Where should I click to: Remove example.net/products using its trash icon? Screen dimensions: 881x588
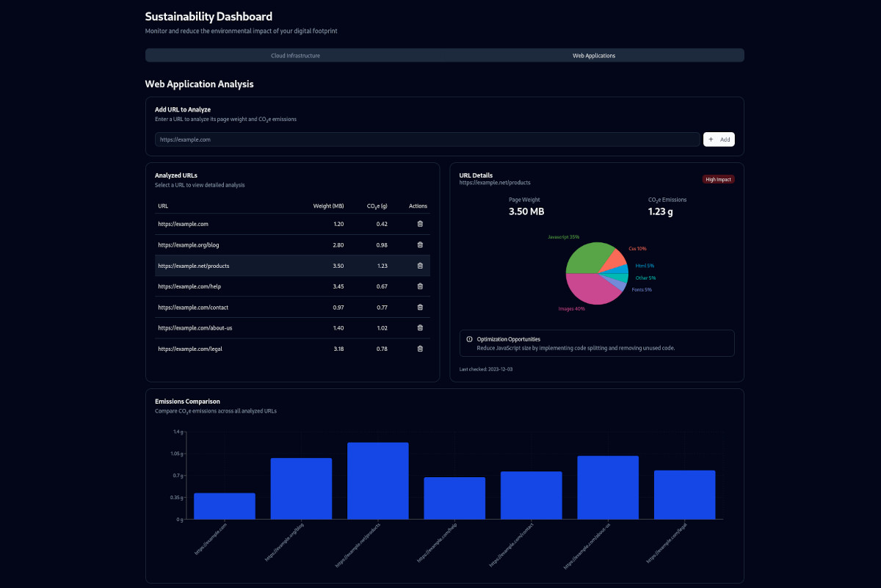420,266
